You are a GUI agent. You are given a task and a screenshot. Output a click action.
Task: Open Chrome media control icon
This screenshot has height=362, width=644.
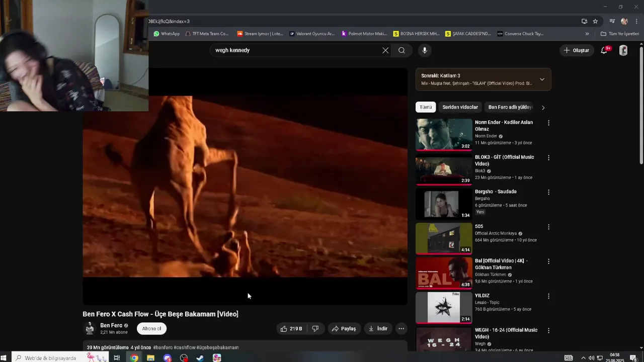click(x=612, y=21)
